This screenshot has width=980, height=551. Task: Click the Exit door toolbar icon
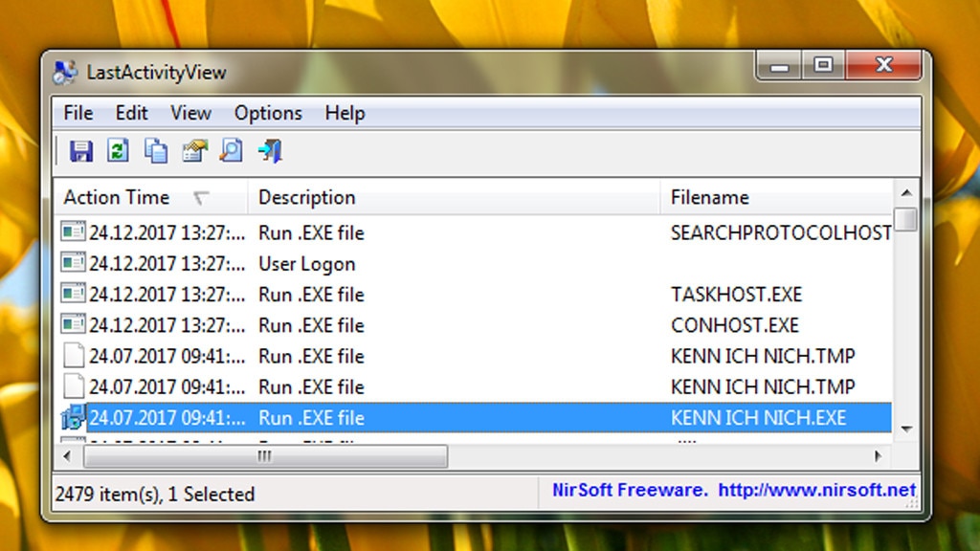click(x=270, y=151)
